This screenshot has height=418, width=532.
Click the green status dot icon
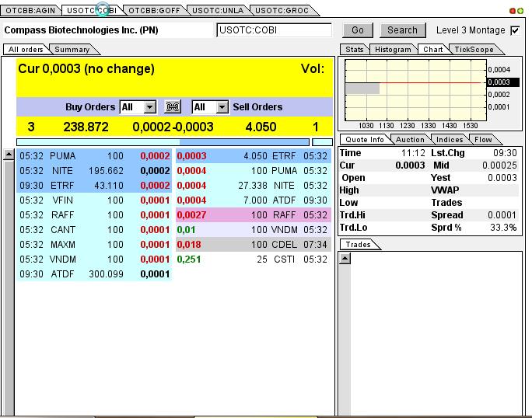click(520, 11)
